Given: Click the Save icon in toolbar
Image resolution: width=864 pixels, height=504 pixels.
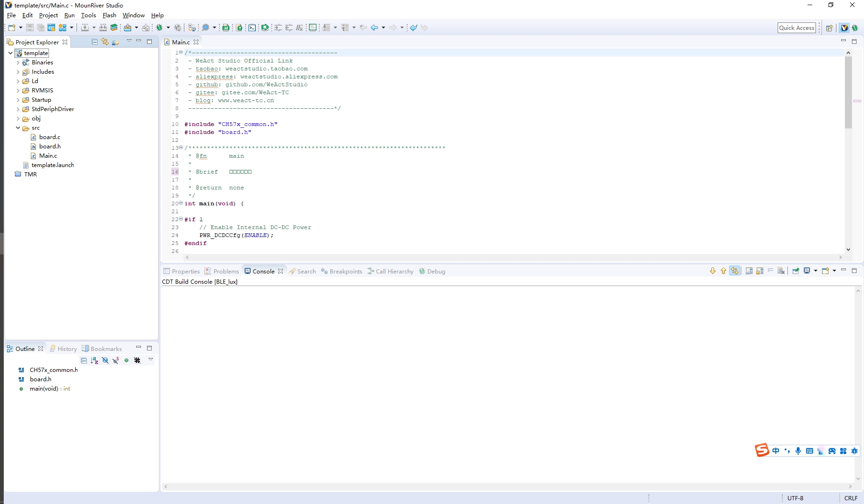Looking at the screenshot, I should click(x=29, y=28).
